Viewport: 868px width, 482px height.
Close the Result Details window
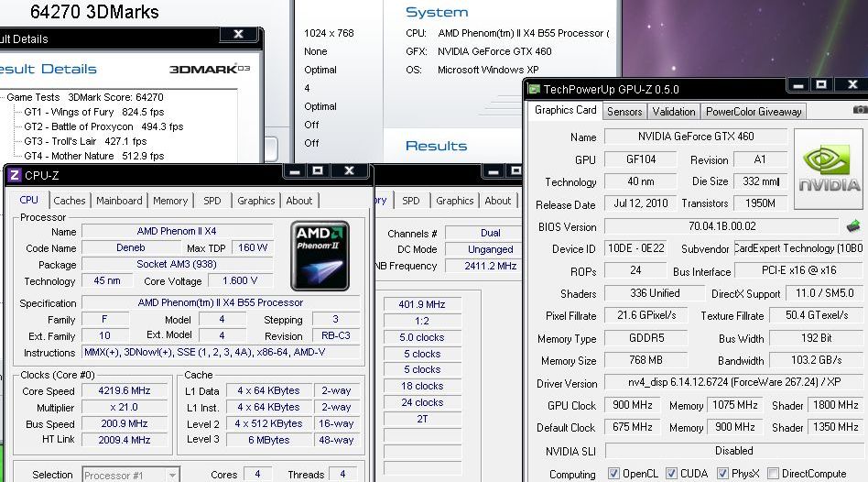point(239,34)
